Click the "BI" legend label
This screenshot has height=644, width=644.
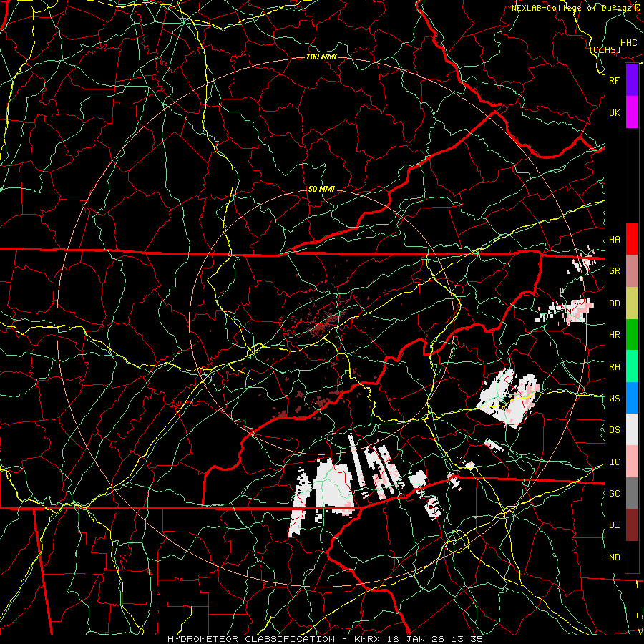click(x=614, y=525)
